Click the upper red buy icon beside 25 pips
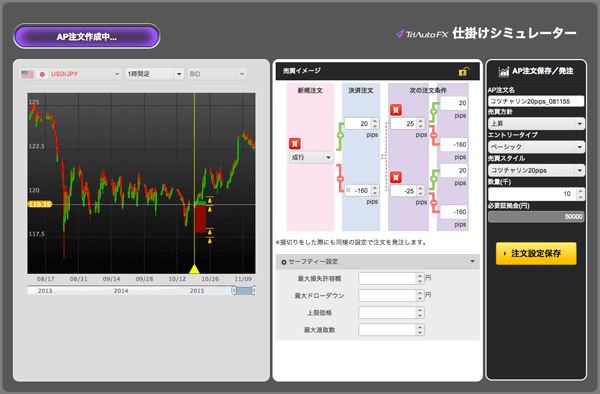Image resolution: width=600 pixels, height=394 pixels. click(396, 110)
